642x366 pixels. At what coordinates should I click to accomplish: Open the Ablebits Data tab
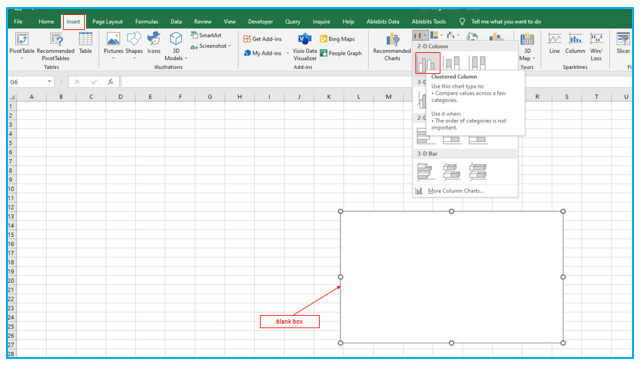click(x=383, y=22)
